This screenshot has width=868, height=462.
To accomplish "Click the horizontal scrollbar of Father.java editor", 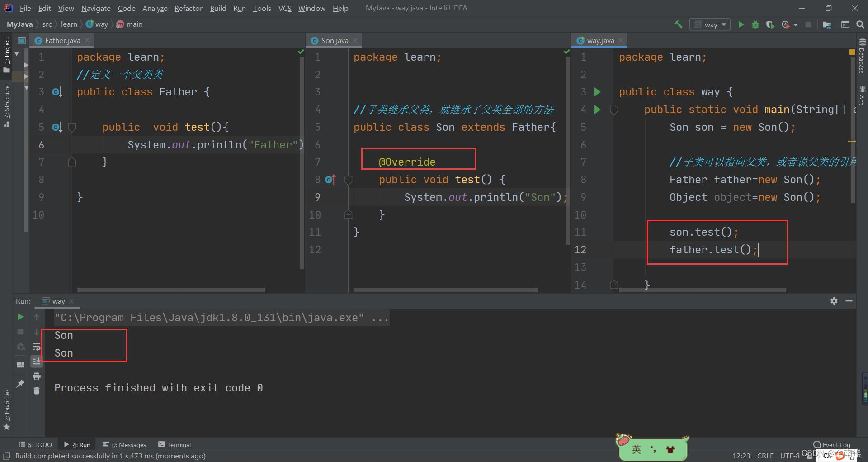I will click(171, 290).
